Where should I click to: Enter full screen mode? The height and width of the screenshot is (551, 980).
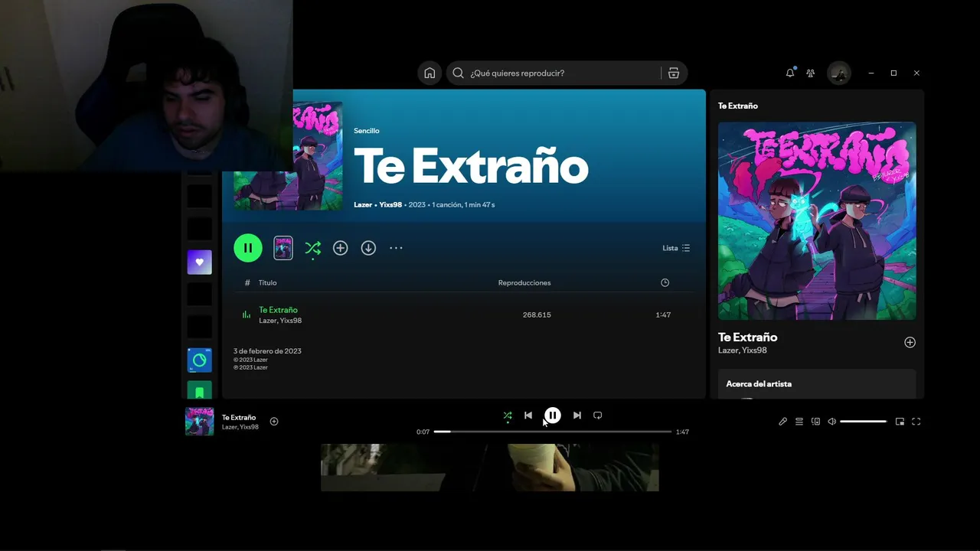pyautogui.click(x=916, y=422)
